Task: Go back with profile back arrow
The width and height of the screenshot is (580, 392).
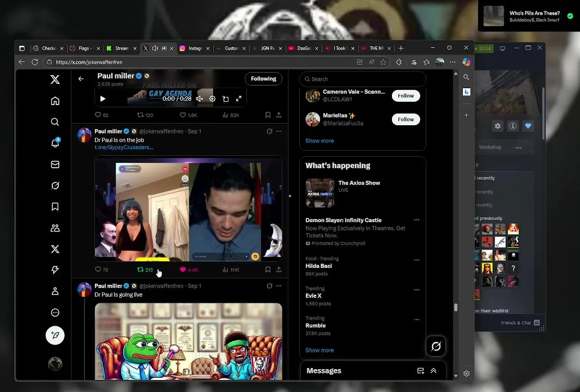Action: tap(81, 79)
